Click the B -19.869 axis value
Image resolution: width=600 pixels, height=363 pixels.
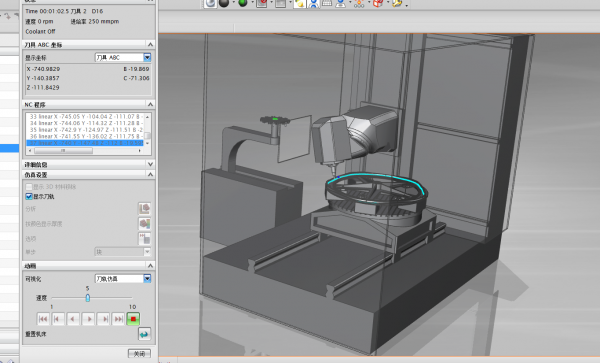pos(136,69)
